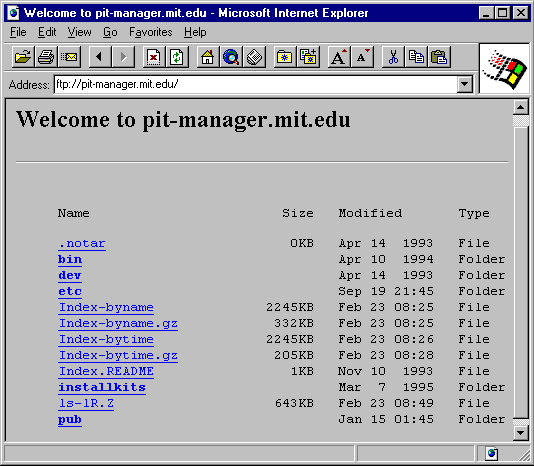The width and height of the screenshot is (534, 466).
Task: Open the etc folder link
Action: pyautogui.click(x=70, y=292)
